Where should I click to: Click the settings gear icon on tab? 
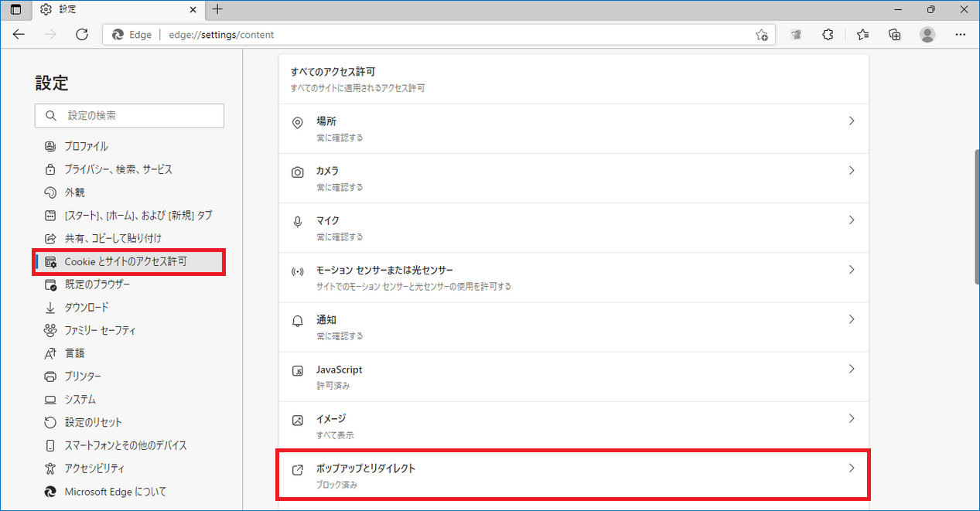point(46,9)
